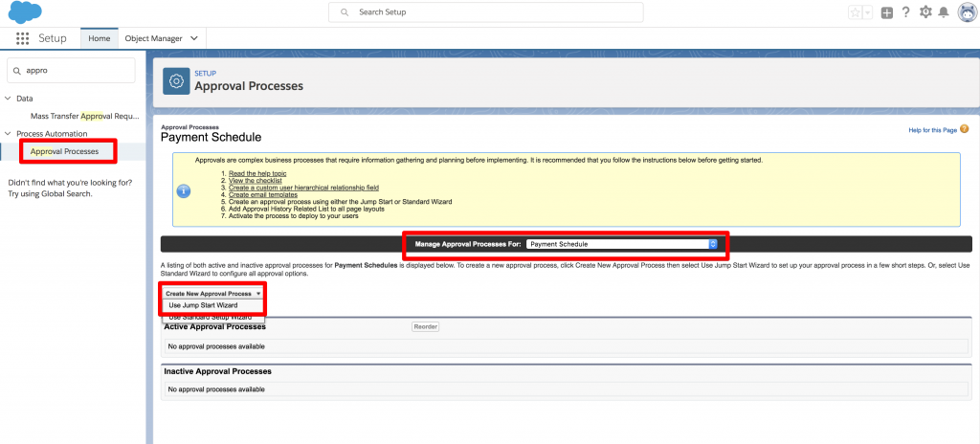Open the user profile avatar

966,12
